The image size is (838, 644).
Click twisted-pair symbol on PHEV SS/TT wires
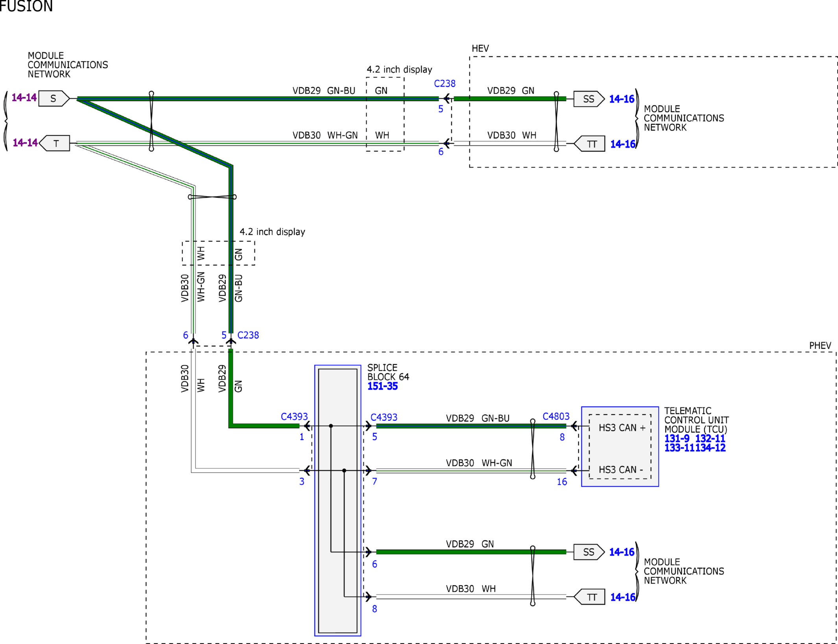533,576
